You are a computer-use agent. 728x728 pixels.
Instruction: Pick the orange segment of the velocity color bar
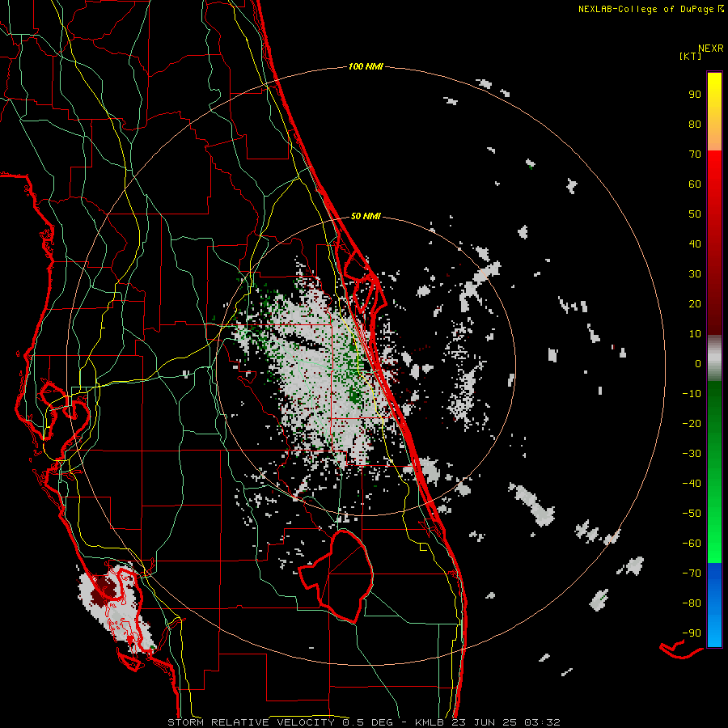click(714, 137)
